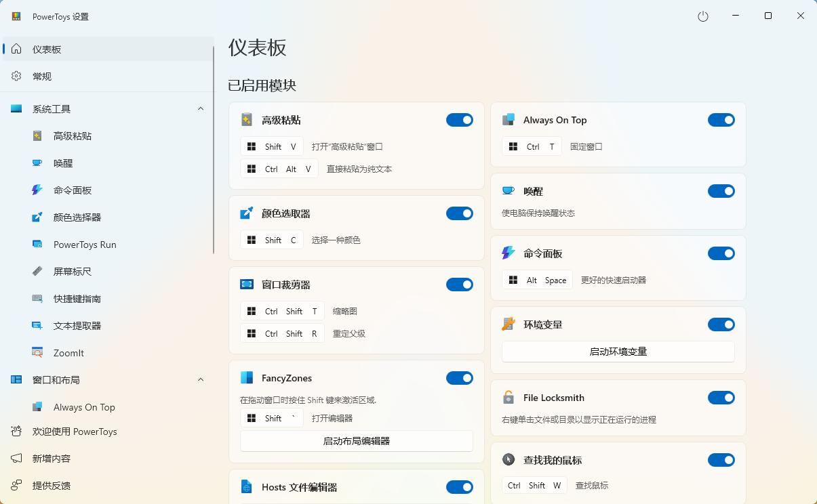Collapse the 窗口和布局 group chevron

pyautogui.click(x=201, y=380)
